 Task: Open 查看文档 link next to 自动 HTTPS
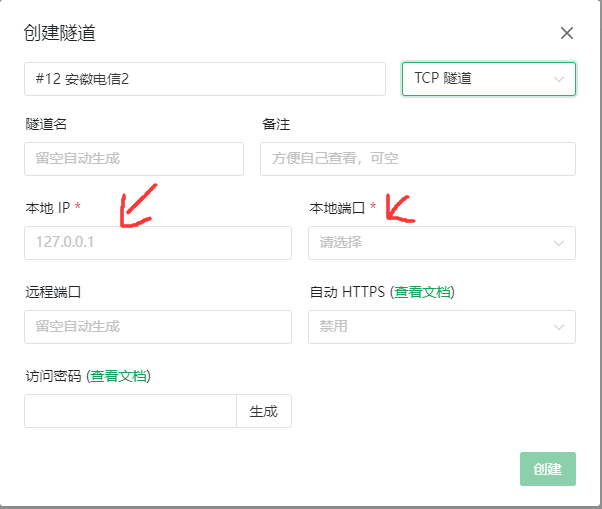click(x=423, y=292)
